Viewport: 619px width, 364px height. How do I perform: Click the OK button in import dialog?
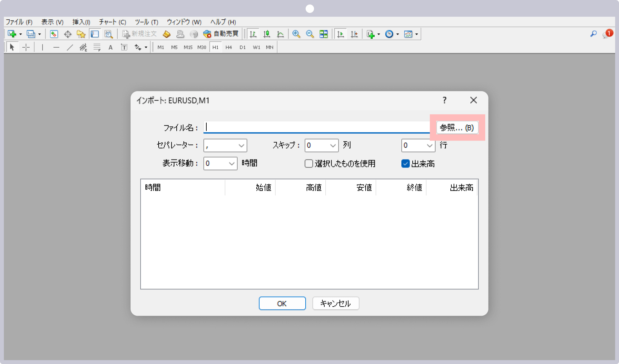[x=282, y=303]
